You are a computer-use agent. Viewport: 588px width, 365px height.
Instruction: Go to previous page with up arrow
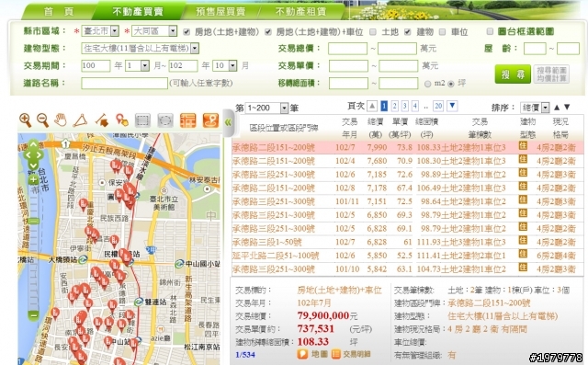point(372,106)
